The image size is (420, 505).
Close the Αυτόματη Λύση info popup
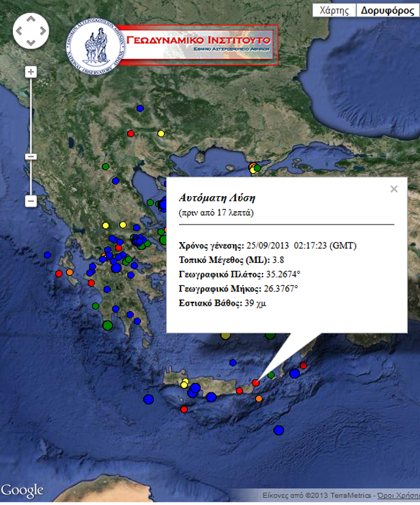pos(394,189)
